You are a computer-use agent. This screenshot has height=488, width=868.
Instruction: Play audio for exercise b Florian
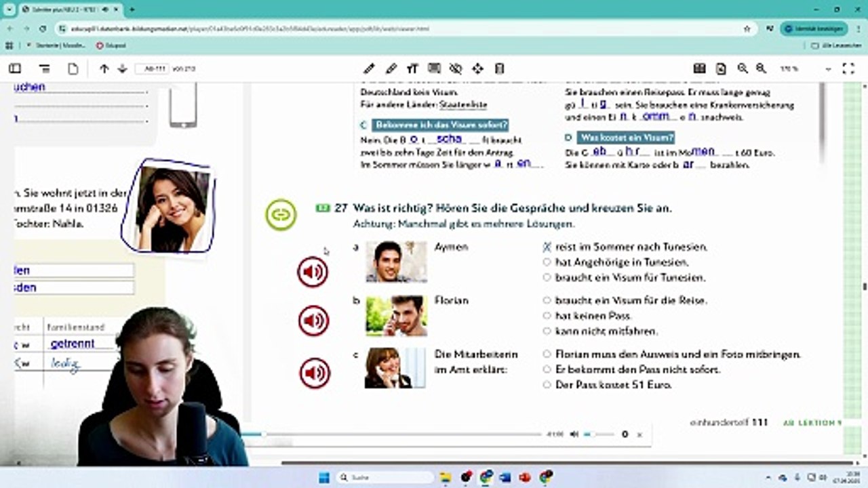(x=313, y=321)
